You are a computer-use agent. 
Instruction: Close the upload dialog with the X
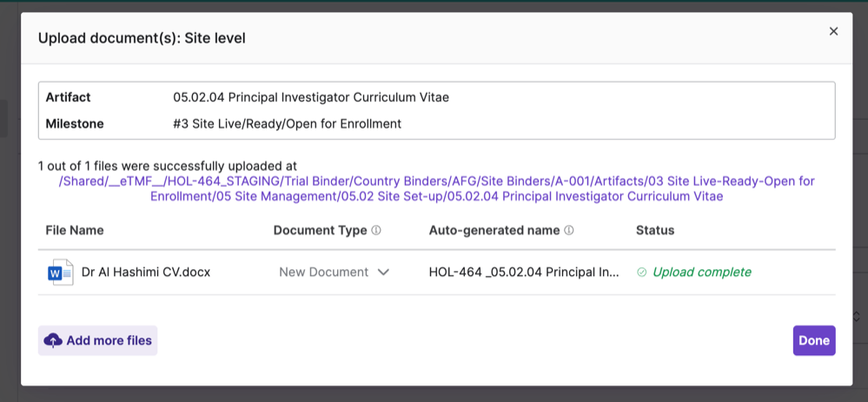(x=833, y=31)
